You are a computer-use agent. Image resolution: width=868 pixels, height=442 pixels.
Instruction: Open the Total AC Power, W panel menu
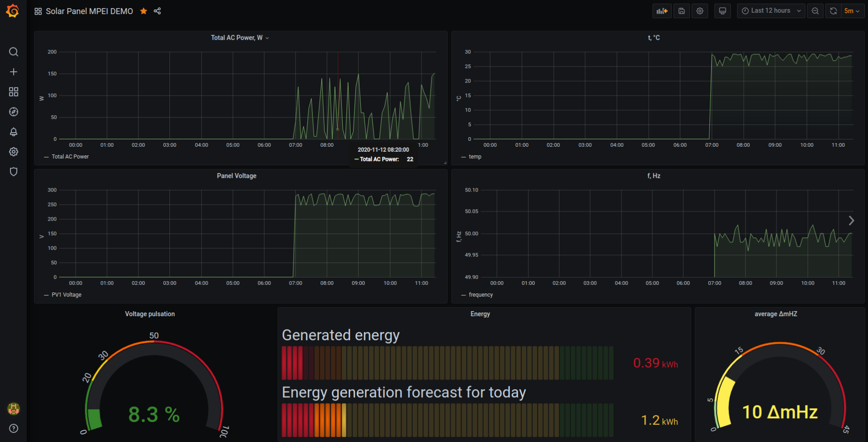tap(240, 38)
